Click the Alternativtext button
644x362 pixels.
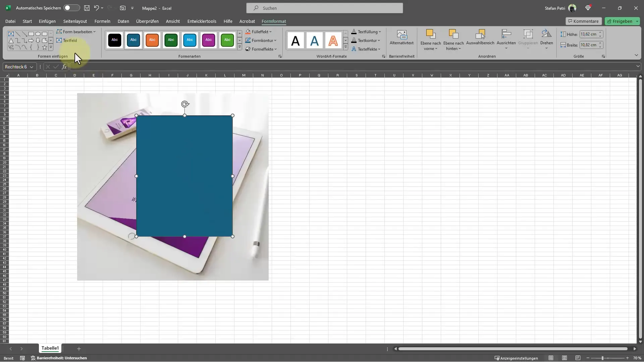(401, 38)
